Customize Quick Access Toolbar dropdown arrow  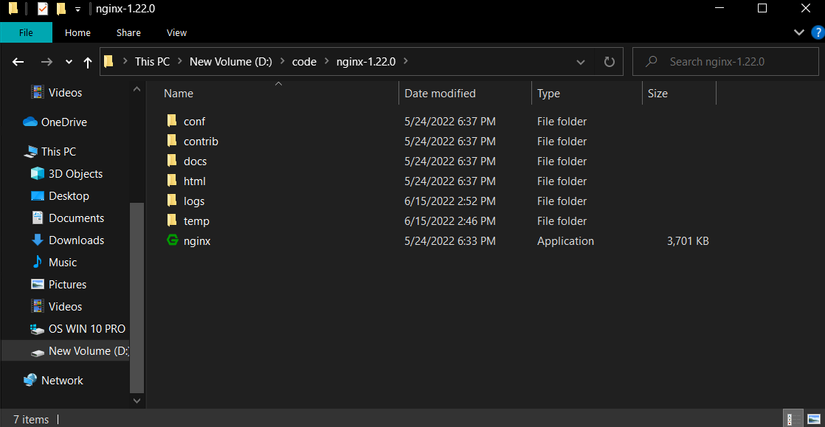[x=78, y=9]
